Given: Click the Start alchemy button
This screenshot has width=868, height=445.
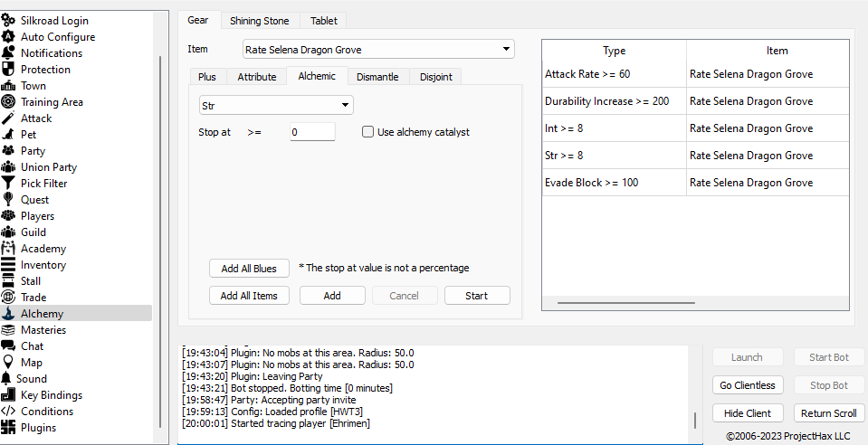Looking at the screenshot, I should coord(476,296).
